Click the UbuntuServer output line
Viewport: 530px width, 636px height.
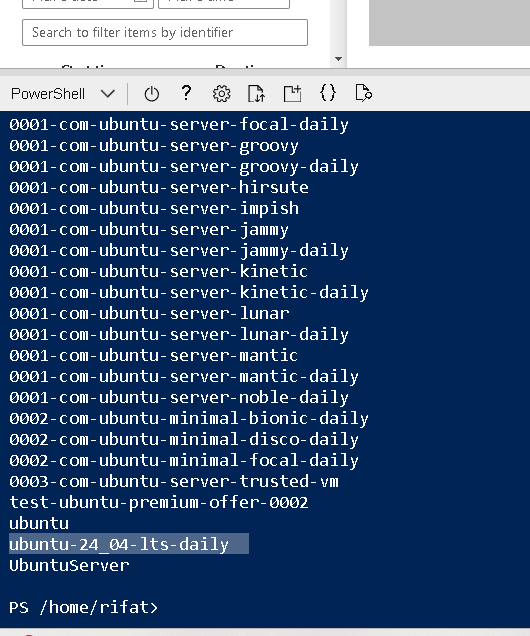pyautogui.click(x=69, y=565)
